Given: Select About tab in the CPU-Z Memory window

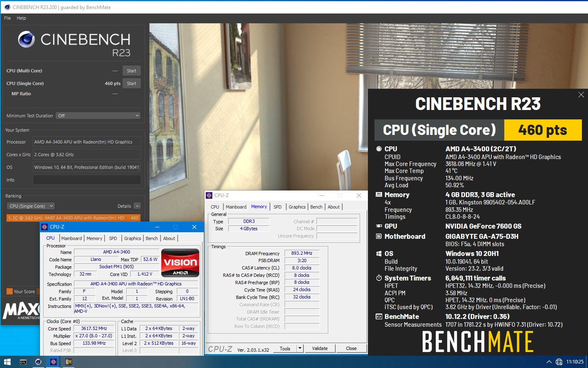Looking at the screenshot, I should (x=334, y=207).
